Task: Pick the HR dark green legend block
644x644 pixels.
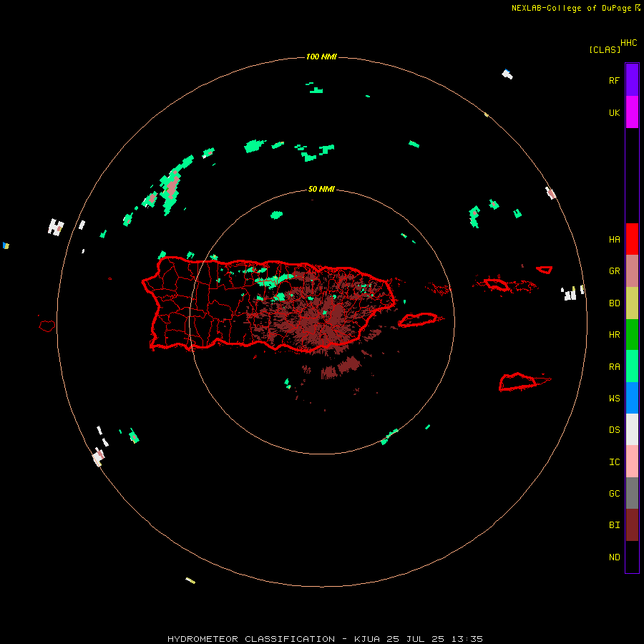Action: click(x=632, y=334)
